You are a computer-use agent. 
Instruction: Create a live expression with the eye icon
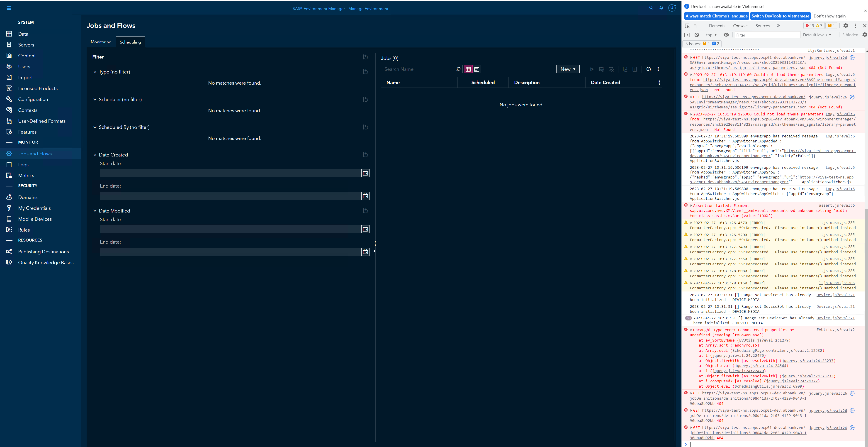coord(726,35)
